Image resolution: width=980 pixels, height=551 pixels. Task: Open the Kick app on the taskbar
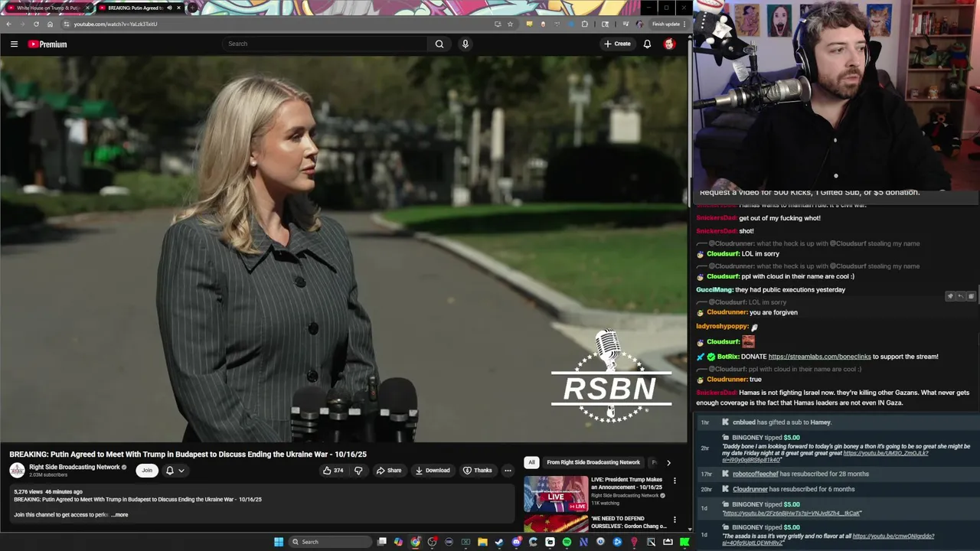tap(684, 542)
